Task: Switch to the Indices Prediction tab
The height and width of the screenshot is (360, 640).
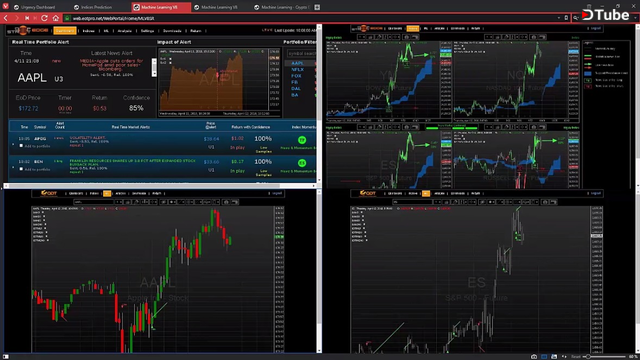Action: [97, 7]
